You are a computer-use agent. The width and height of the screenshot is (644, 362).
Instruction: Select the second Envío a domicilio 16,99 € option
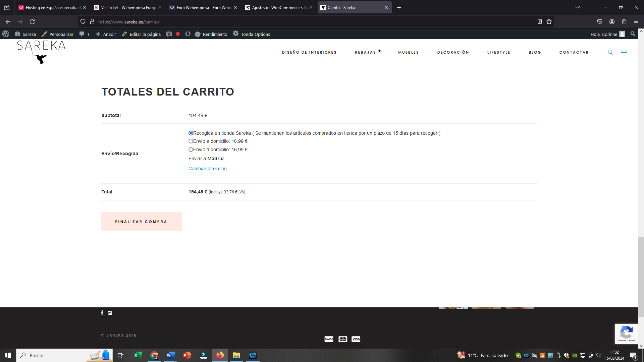[191, 149]
